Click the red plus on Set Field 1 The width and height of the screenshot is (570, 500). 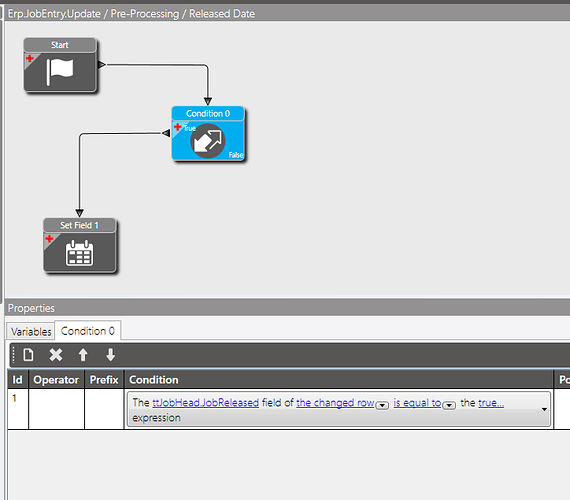point(49,239)
